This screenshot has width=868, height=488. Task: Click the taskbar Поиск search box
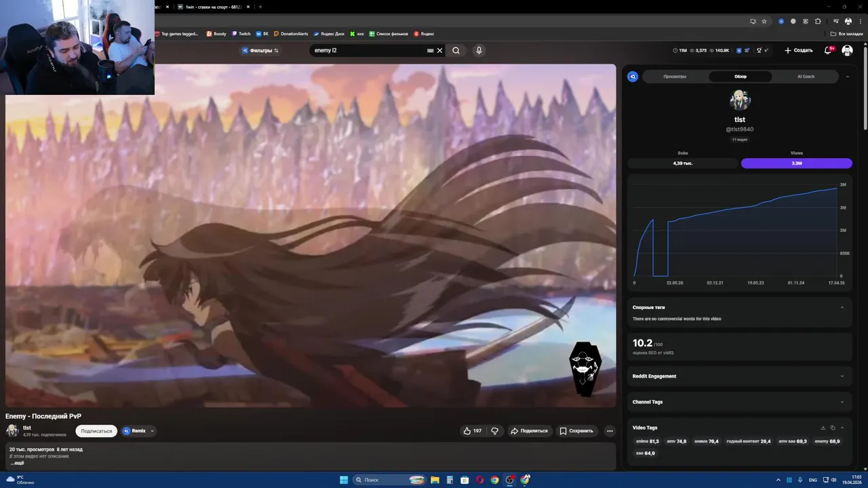389,480
